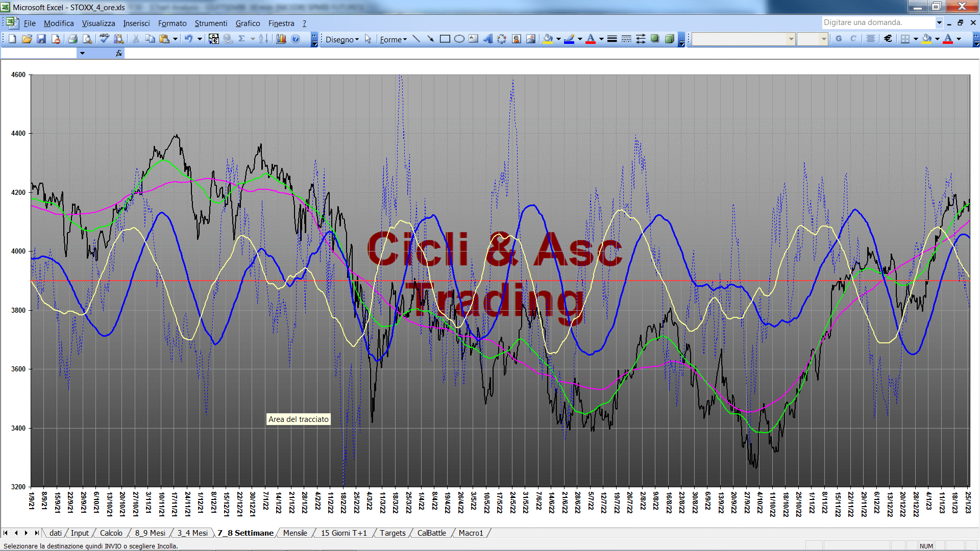Viewport: 980px width, 551px height.
Task: Open the File menu
Action: pos(30,23)
